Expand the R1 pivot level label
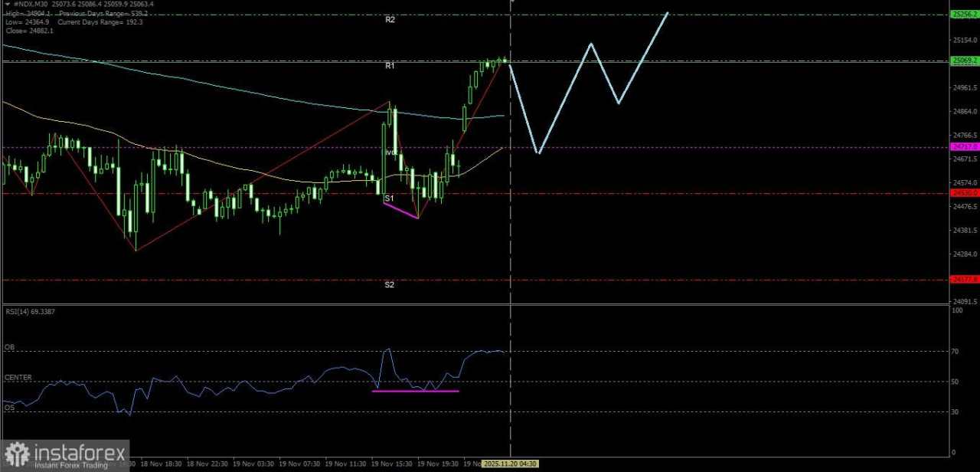The image size is (980, 472). (x=390, y=66)
